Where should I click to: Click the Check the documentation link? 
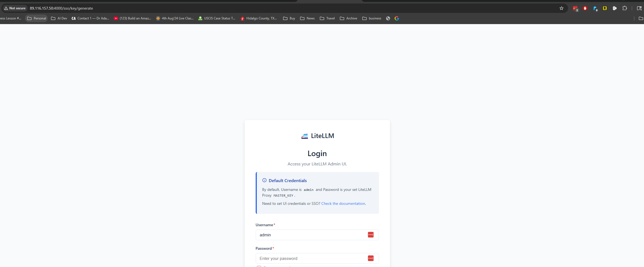pyautogui.click(x=343, y=203)
